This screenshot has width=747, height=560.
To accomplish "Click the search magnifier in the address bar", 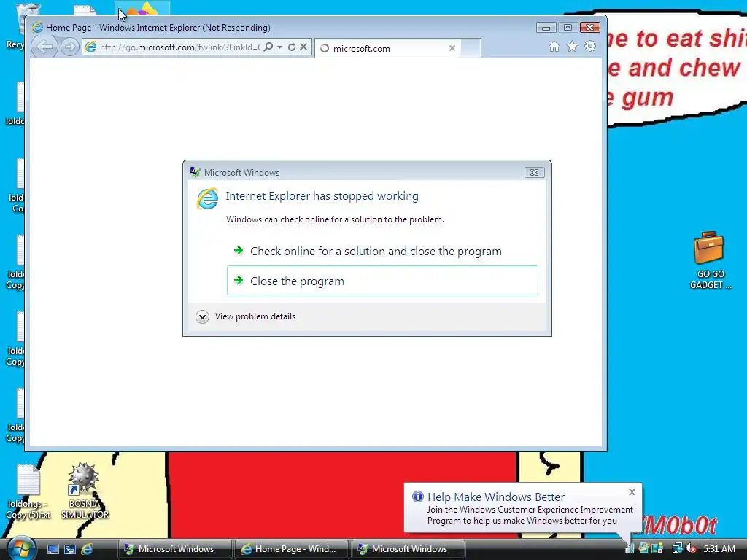I will [x=268, y=47].
